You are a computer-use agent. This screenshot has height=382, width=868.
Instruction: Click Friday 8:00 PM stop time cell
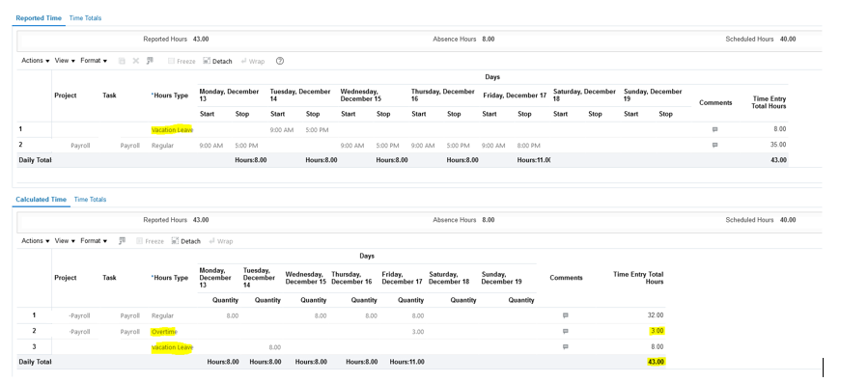529,146
